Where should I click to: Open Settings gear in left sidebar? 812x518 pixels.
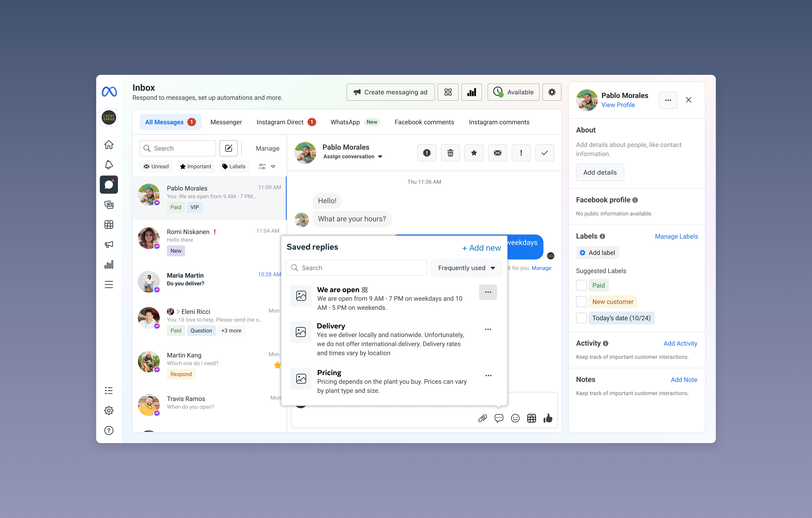pos(109,410)
